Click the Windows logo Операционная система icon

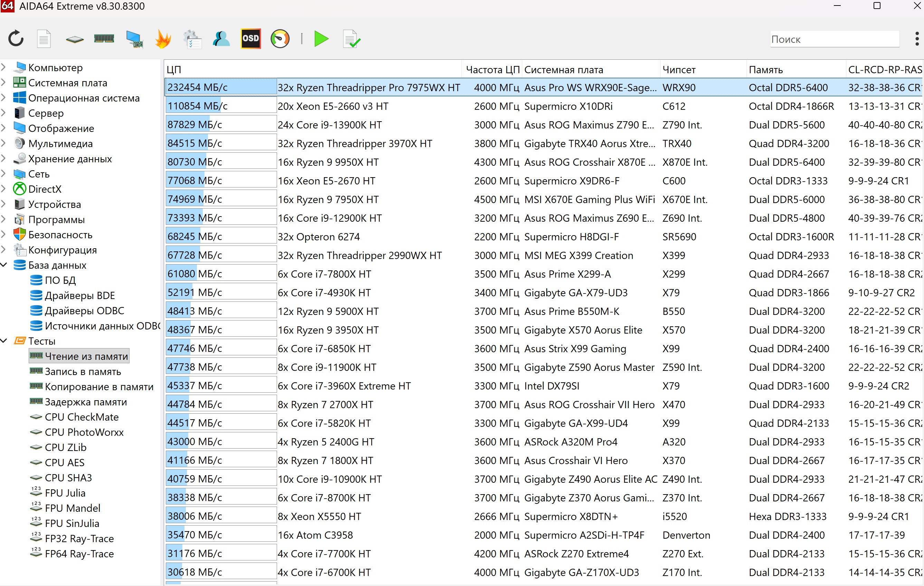coord(20,98)
